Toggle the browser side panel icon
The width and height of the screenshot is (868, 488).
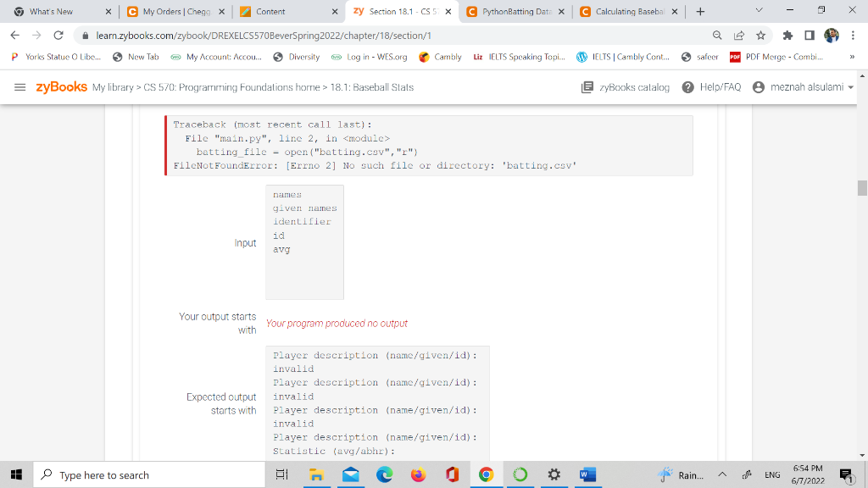[x=810, y=36]
